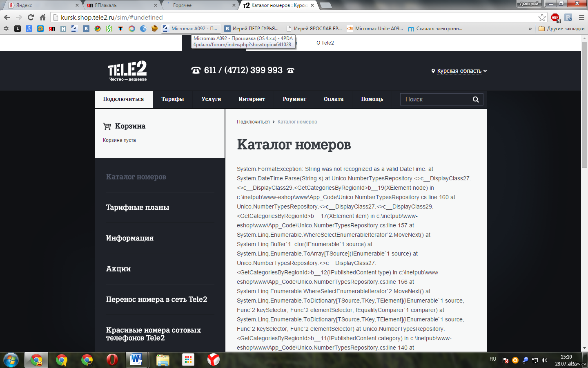Open the Тарифные планы sidebar link
Viewport: 588px width, 368px height.
tap(138, 207)
